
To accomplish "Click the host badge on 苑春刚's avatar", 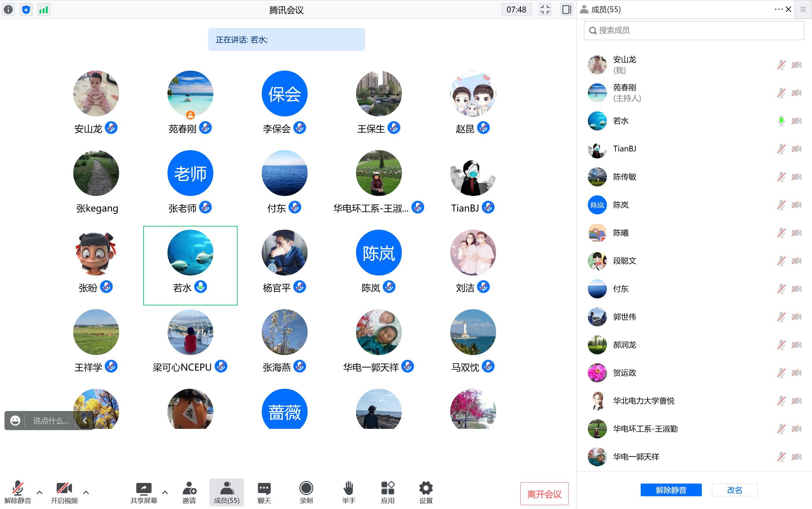I will point(190,115).
